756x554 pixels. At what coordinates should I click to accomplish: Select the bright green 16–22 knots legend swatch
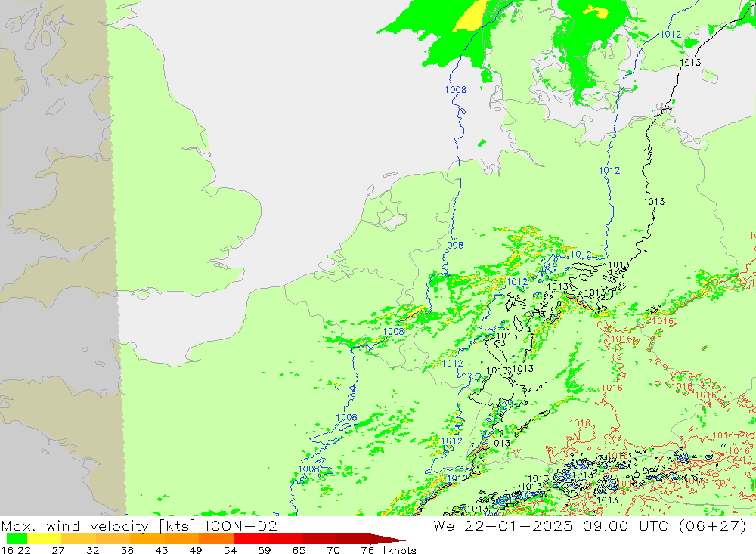[x=17, y=539]
